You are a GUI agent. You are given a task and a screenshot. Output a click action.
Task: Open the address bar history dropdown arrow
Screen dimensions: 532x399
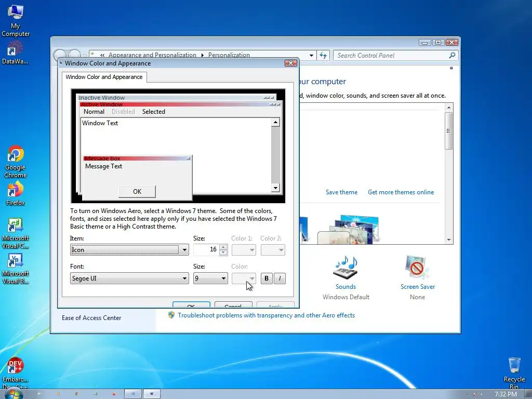coord(311,55)
